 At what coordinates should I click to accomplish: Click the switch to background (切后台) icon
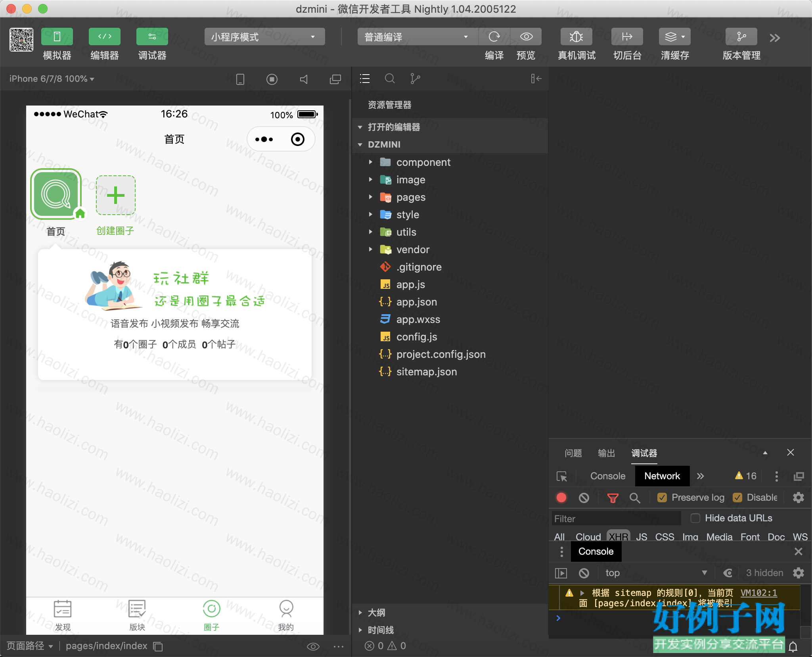[x=627, y=37]
